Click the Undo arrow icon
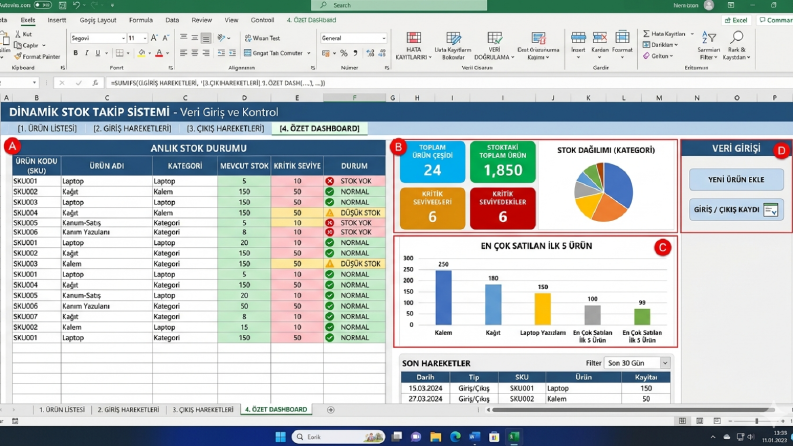The height and width of the screenshot is (446, 793). (76, 5)
